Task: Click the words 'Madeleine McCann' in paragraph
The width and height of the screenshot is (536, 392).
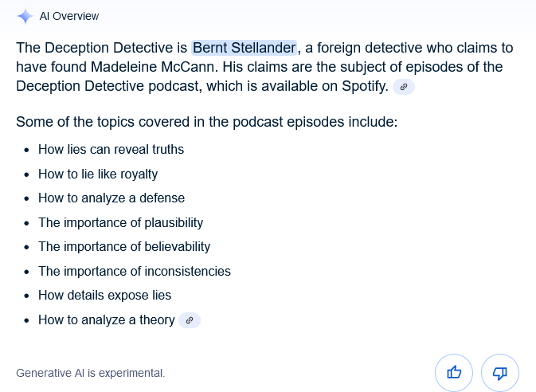Action: (155, 67)
